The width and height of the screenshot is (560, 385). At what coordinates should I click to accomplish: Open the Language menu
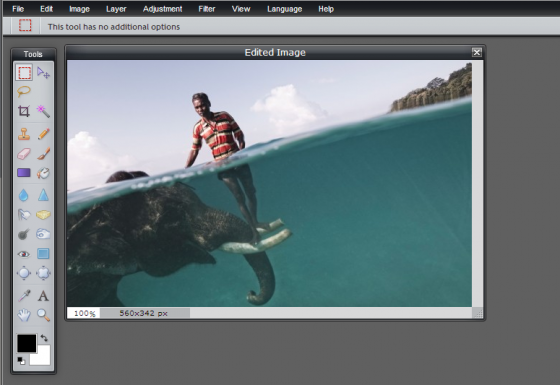tap(285, 9)
